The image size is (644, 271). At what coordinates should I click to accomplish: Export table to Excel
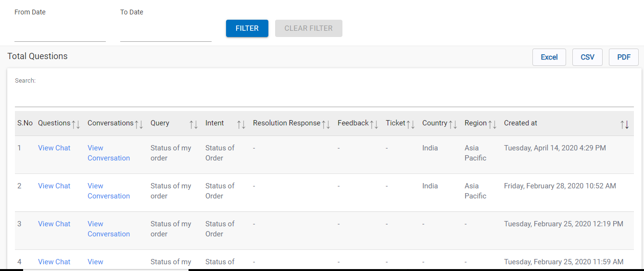click(549, 57)
